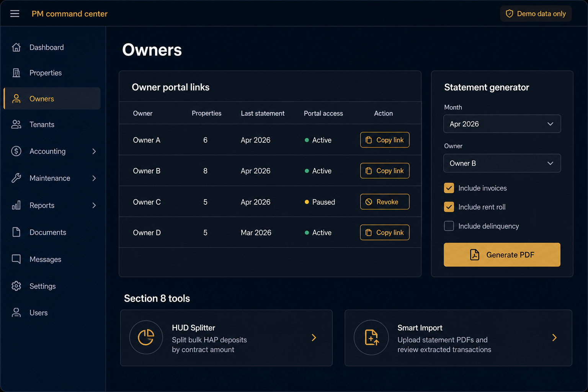
Task: Expand the Maintenance submenu chevron
Action: pyautogui.click(x=94, y=178)
